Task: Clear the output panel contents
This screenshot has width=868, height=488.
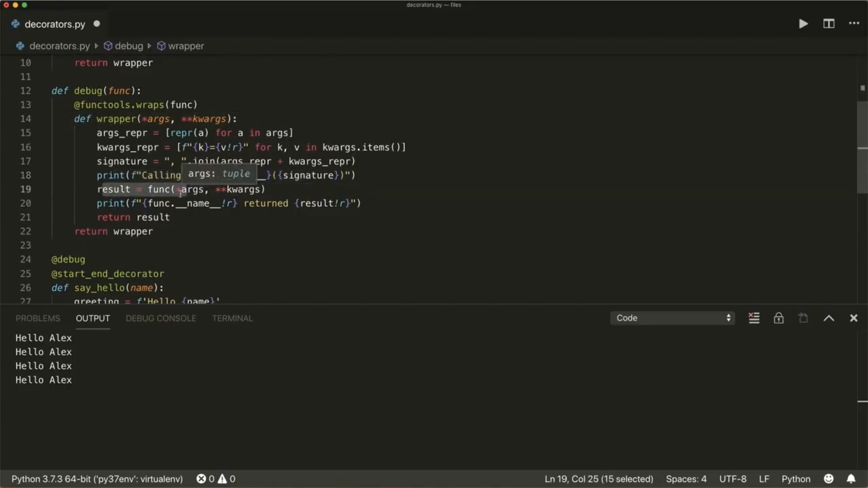Action: pyautogui.click(x=754, y=318)
